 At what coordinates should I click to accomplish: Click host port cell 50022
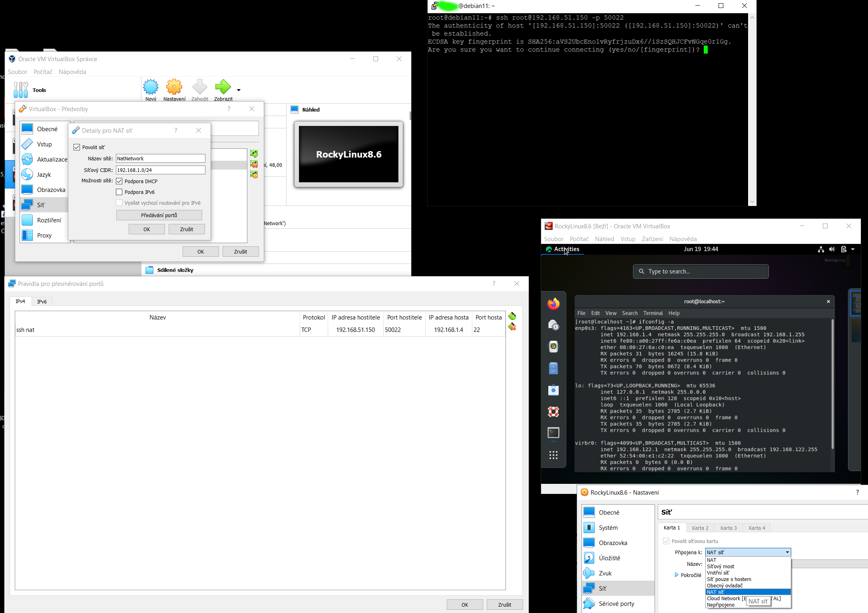[x=404, y=330]
